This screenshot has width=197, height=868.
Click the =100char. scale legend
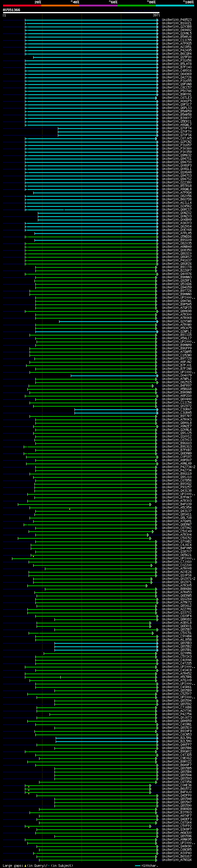[146, 866]
